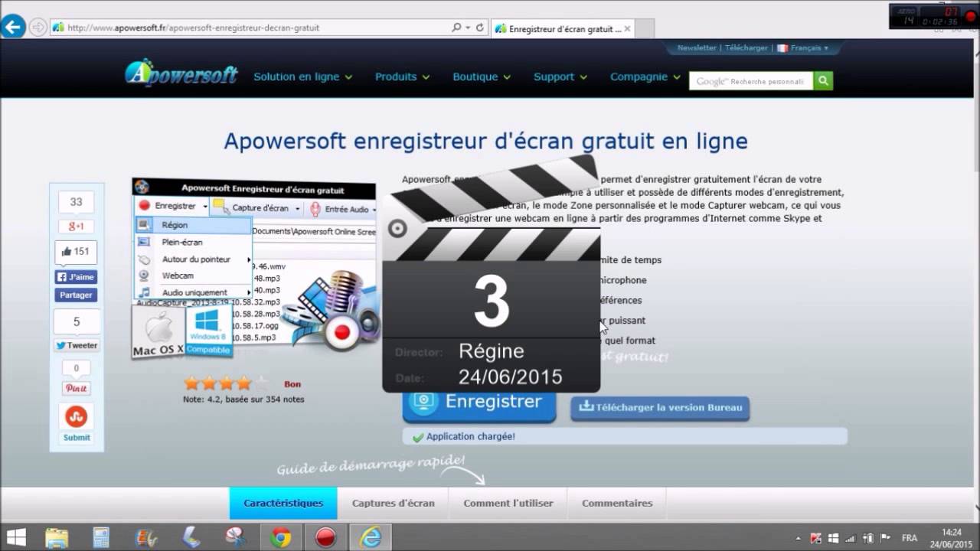Click the Pinterest Pin it button

click(76, 388)
